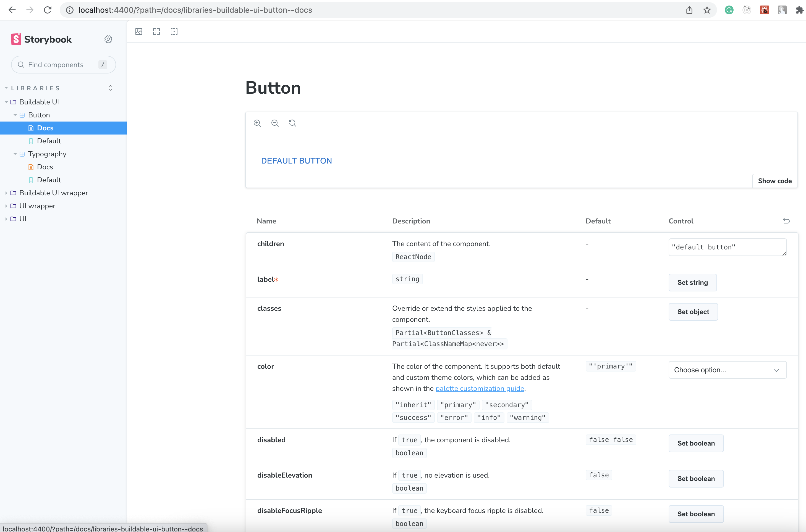
Task: Toggle outlines on the story rendering
Action: pyautogui.click(x=174, y=31)
